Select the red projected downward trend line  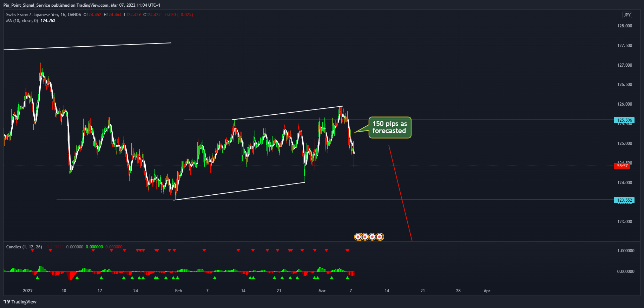point(400,193)
